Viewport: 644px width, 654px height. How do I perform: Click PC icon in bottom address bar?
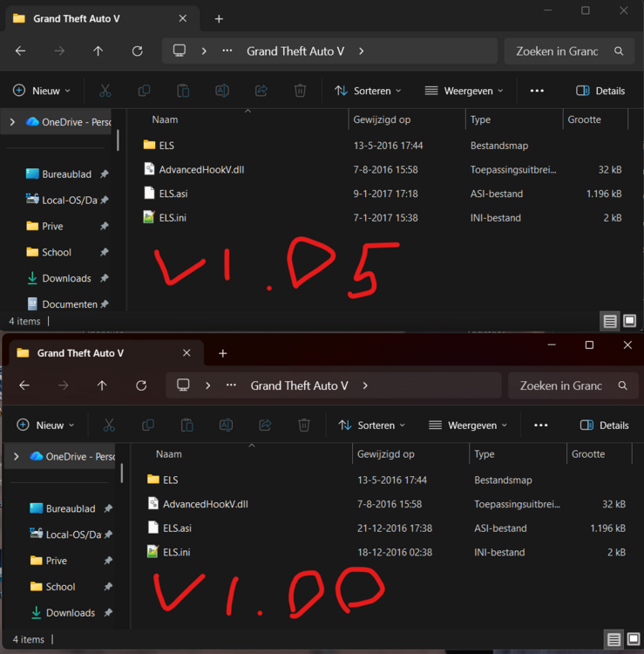coord(183,385)
